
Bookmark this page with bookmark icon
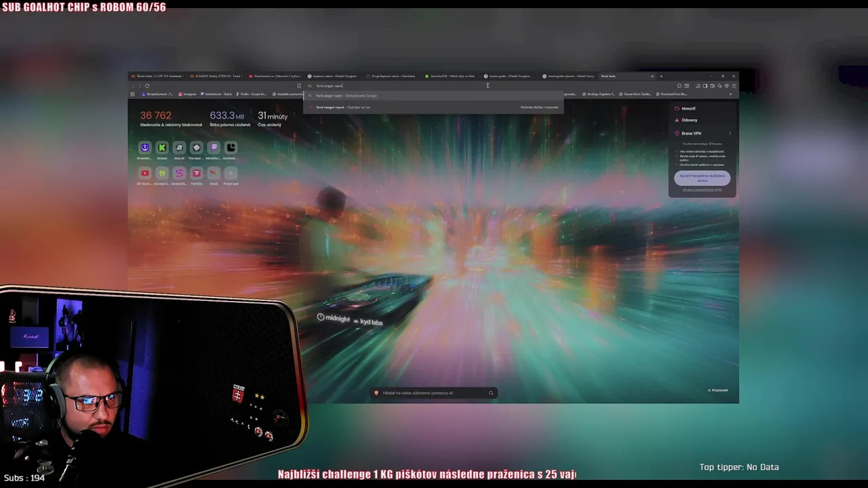coord(299,86)
